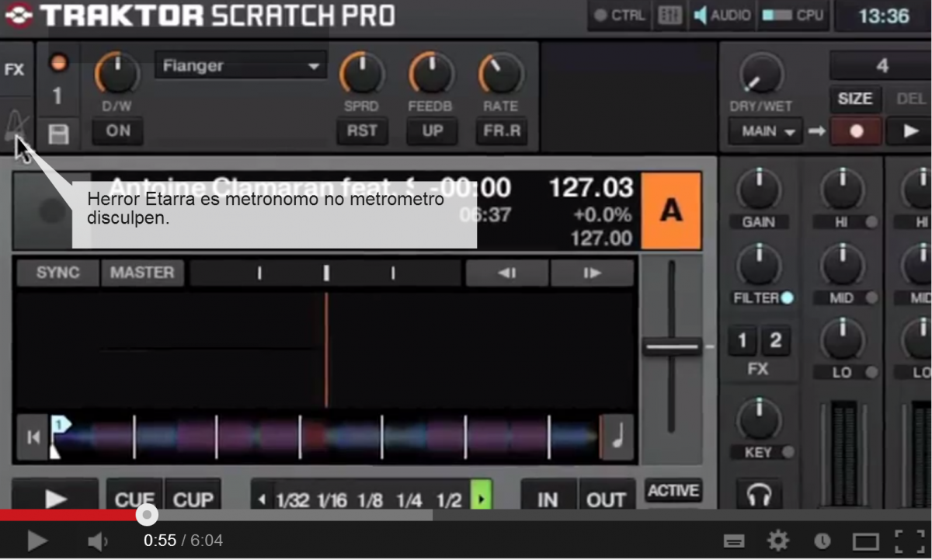Screen dimensions: 932x560
Task: Click the video progress bar scrubber
Action: point(146,514)
